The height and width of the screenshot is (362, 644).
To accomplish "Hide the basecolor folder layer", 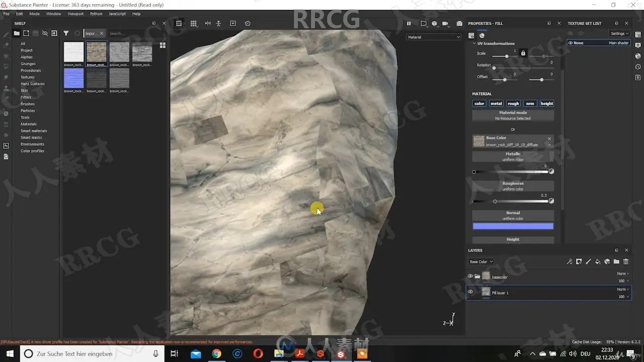I will (470, 276).
